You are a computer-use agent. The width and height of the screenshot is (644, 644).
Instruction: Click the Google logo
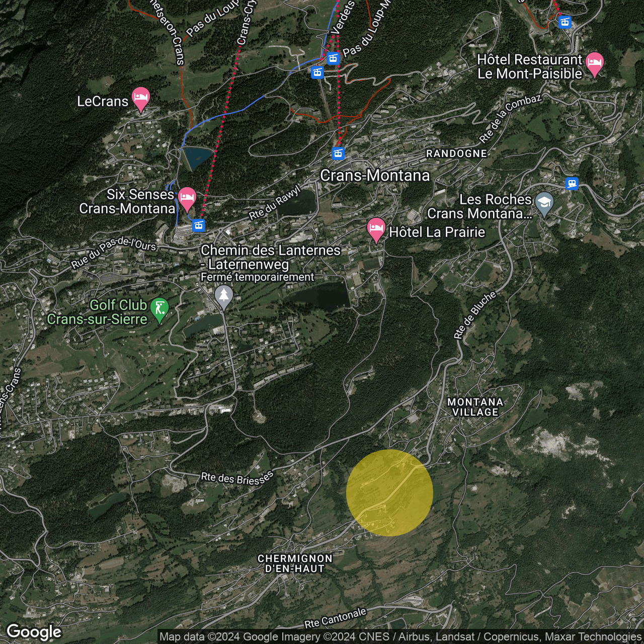coord(34,632)
